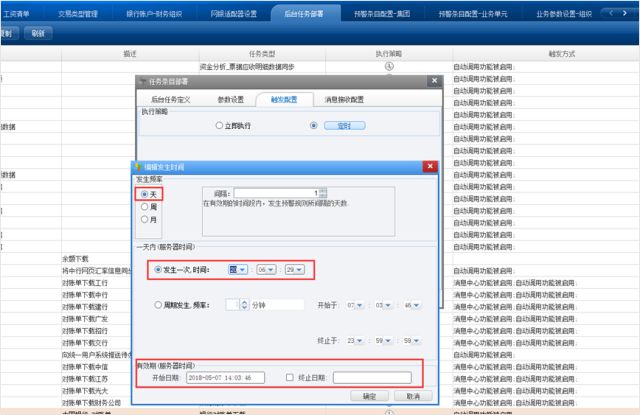Image resolution: width=640 pixels, height=415 pixels.
Task: Select the 对账单下载建行 row
Action: click(85, 307)
